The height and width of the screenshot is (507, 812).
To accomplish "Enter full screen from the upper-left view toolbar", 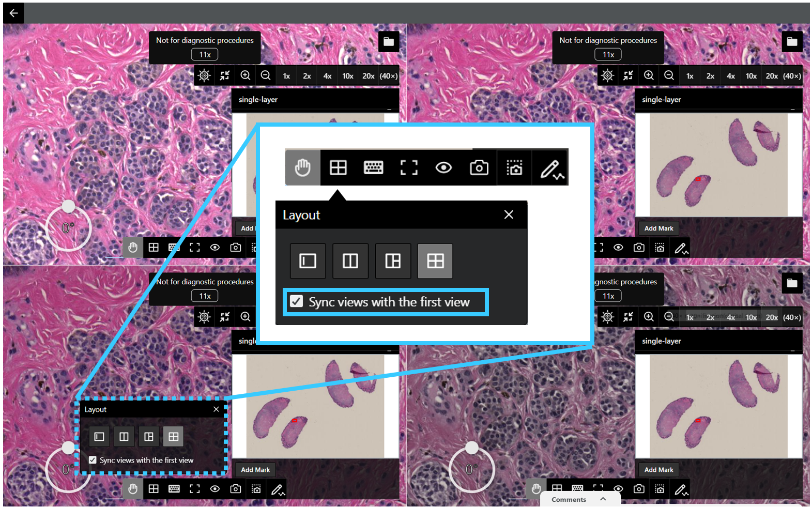I will coord(195,248).
